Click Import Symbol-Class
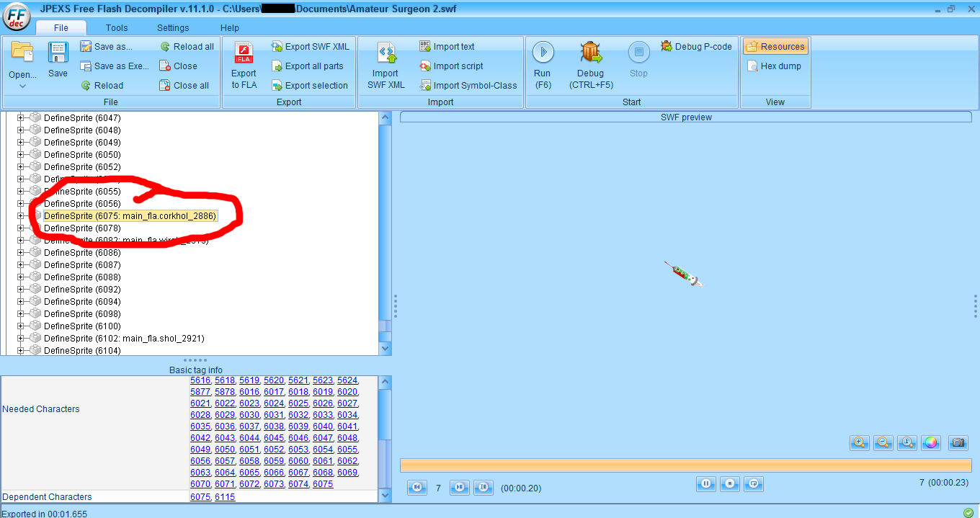Screen dimensions: 980x518 coord(468,86)
